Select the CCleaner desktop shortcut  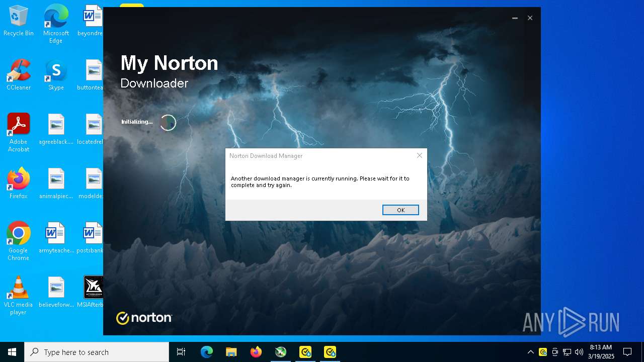tap(19, 75)
